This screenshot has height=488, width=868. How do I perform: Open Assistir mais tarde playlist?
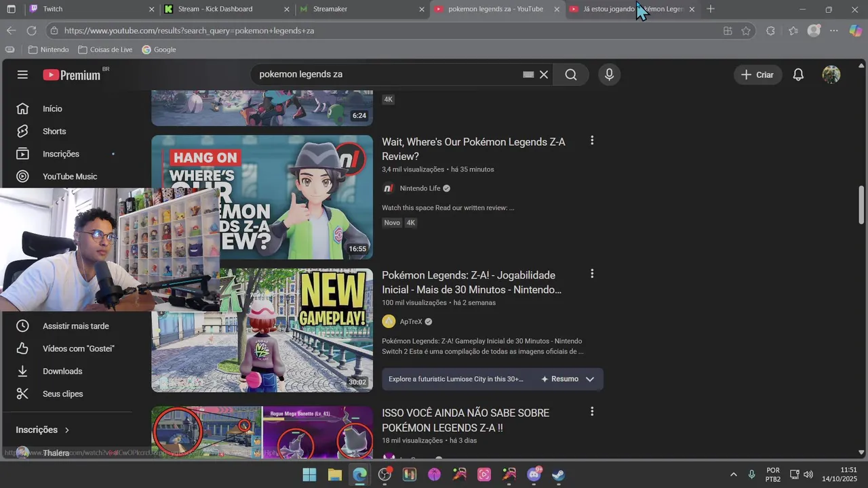76,326
